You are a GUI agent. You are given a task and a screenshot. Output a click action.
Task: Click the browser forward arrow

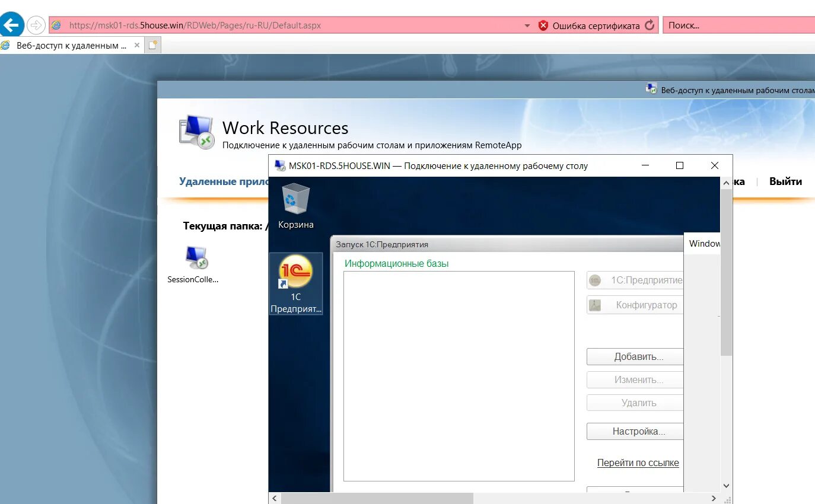point(36,25)
